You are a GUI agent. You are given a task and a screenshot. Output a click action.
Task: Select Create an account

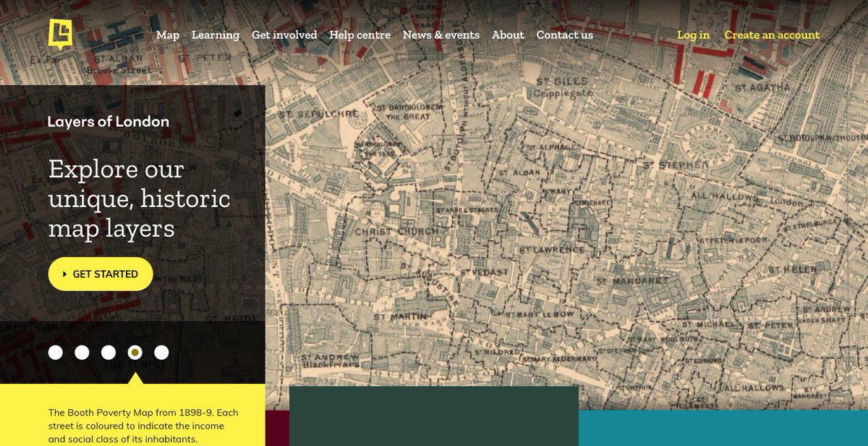pos(772,34)
